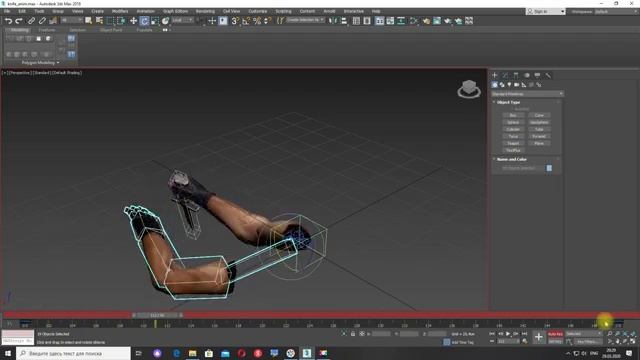Collapse the Name and Color rollout
Viewport: 640px width, 360px height.
(x=511, y=159)
